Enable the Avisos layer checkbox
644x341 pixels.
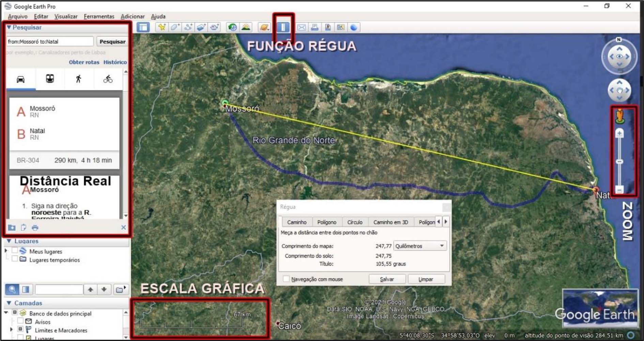point(20,321)
